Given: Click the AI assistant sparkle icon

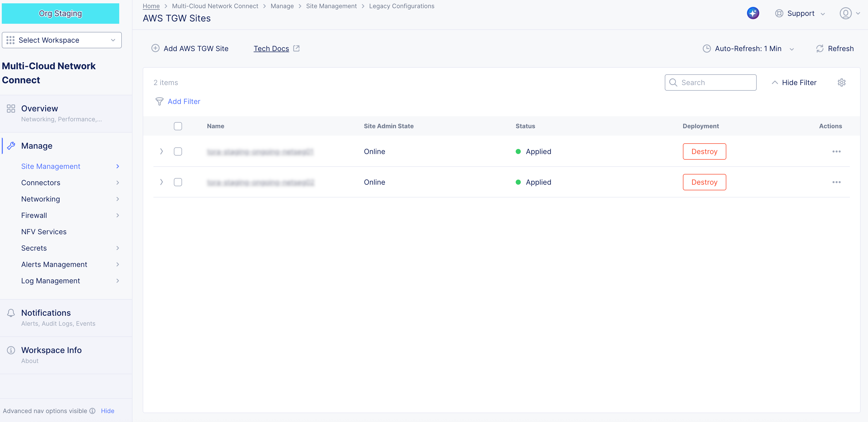Looking at the screenshot, I should tap(753, 14).
